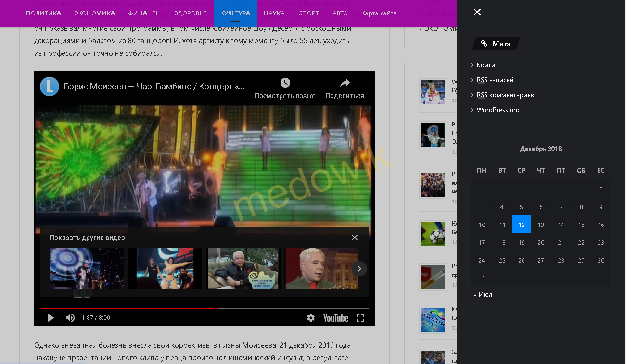Open the video on YouTube via the logo
This screenshot has height=364, width=626.
click(x=336, y=318)
